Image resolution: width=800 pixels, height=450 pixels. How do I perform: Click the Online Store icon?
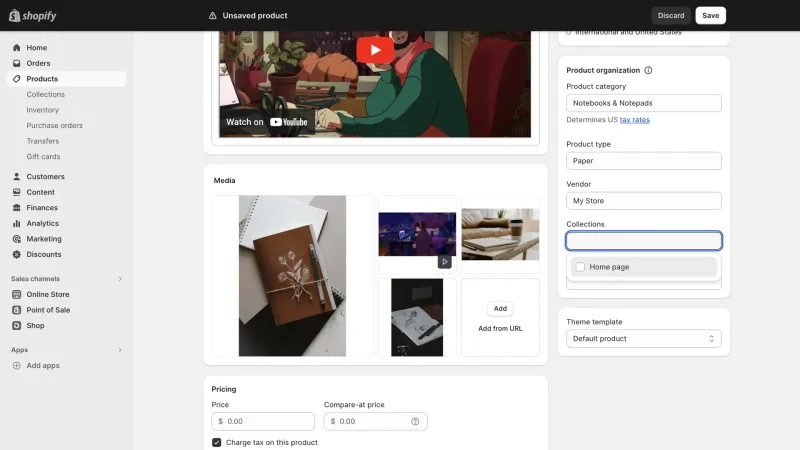[16, 294]
